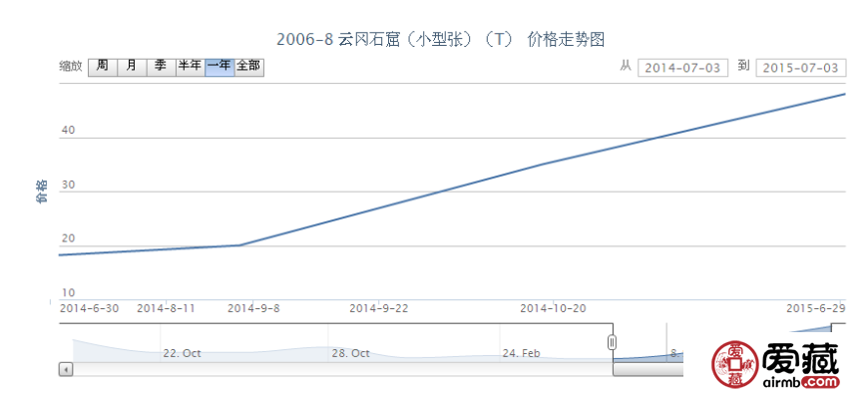Screen dimensions: 868x397
Task: Click the y-axis value 40
Action: tap(68, 131)
